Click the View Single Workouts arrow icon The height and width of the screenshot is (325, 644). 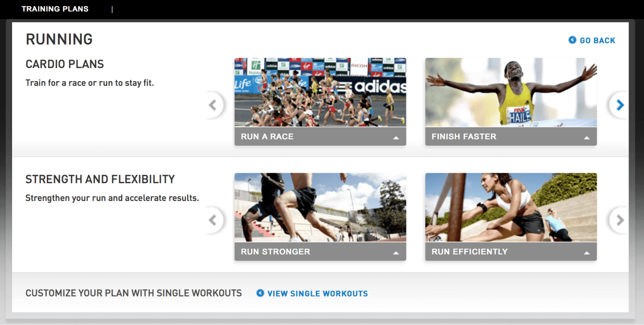pyautogui.click(x=260, y=293)
